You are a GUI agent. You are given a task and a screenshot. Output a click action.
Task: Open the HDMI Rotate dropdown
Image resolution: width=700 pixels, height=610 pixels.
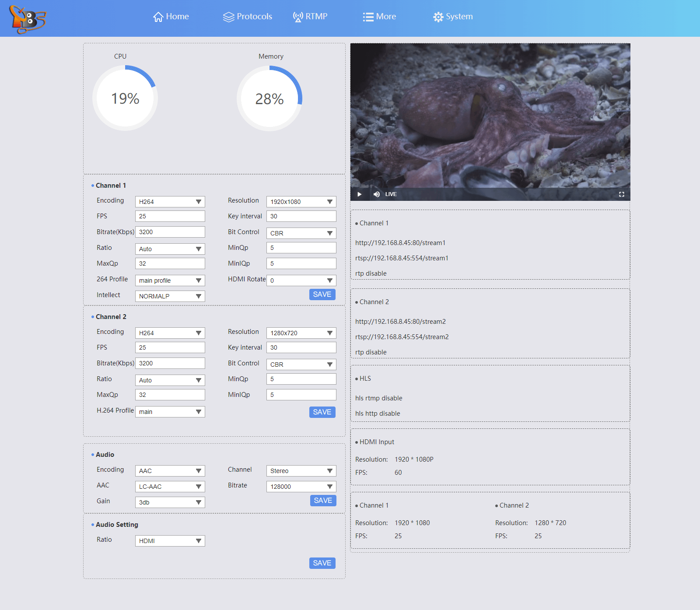tap(301, 280)
